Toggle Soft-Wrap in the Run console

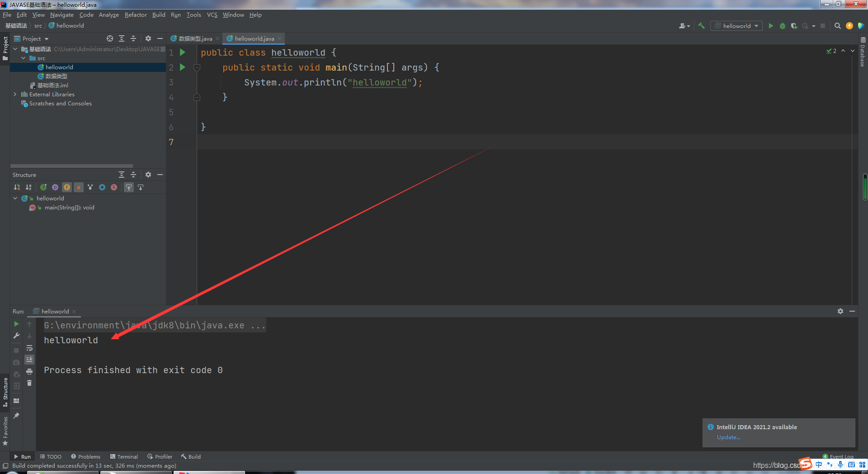[29, 348]
